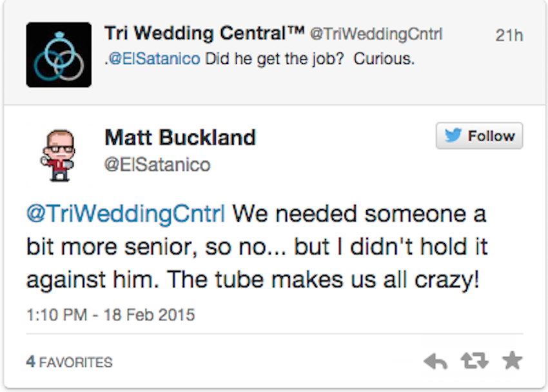Click the Twitter bird on Follow button

453,135
